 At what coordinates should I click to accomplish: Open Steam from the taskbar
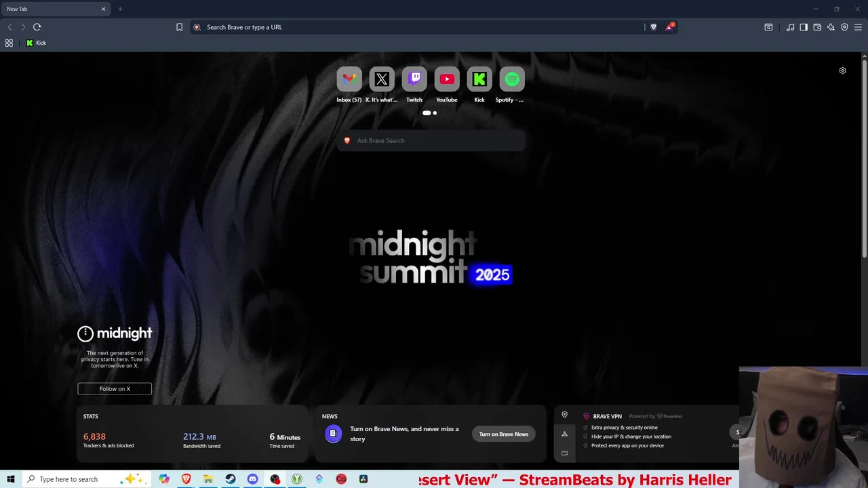(x=231, y=479)
